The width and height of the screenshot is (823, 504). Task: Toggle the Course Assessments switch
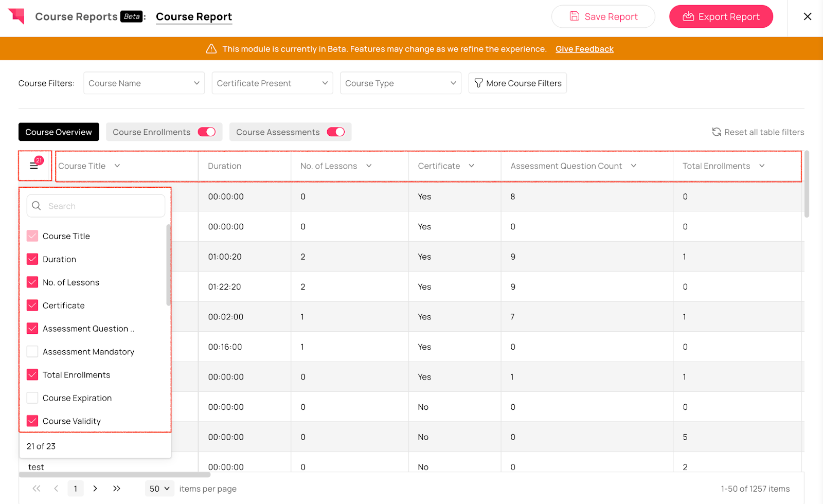coord(336,132)
